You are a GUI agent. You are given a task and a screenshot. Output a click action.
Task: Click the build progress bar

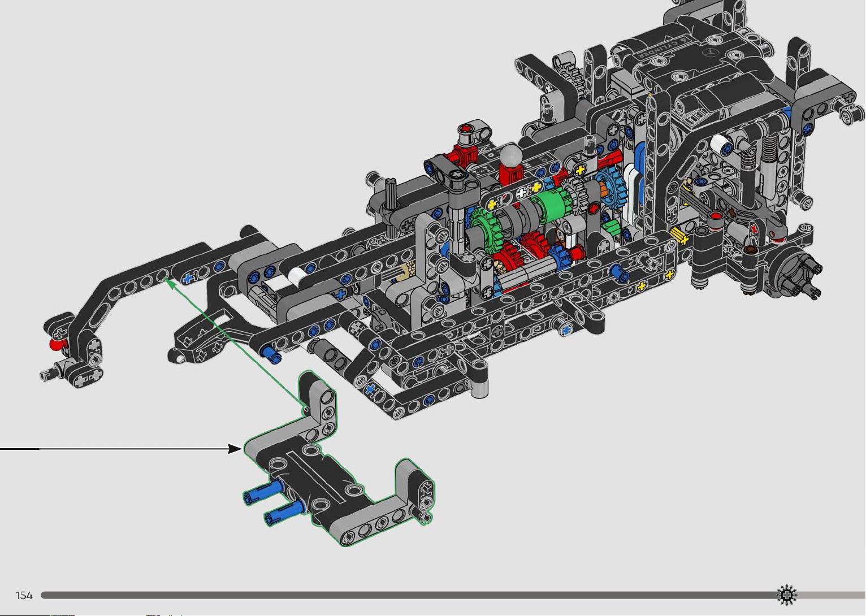tap(453, 595)
